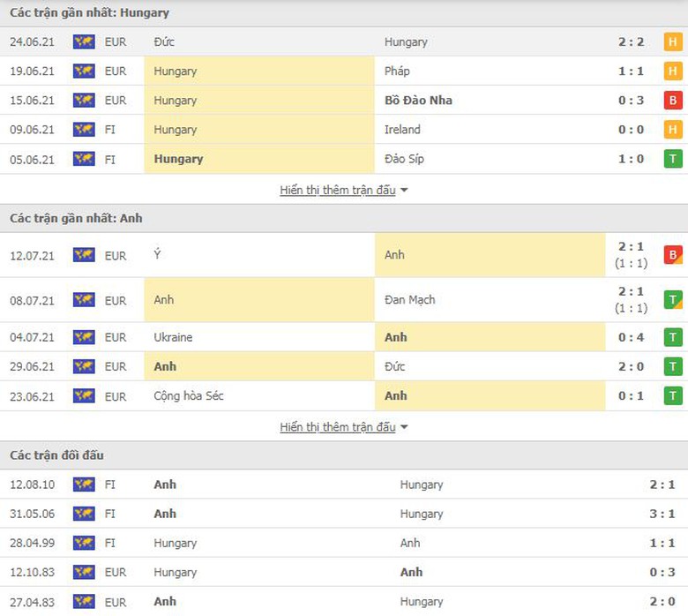Open the Anh vs Đức 2:0 match

point(344,366)
